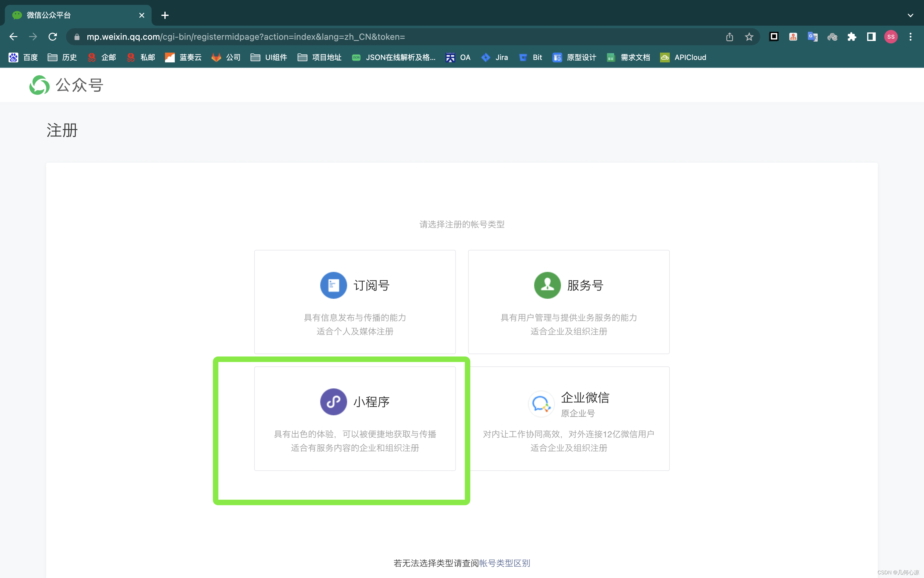Open the APICloud bookmark
The width and height of the screenshot is (924, 578).
tap(684, 57)
